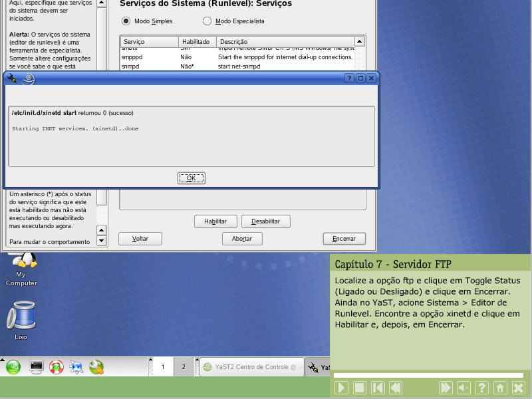
Task: Go to the tutorial home screen
Action: tap(500, 388)
